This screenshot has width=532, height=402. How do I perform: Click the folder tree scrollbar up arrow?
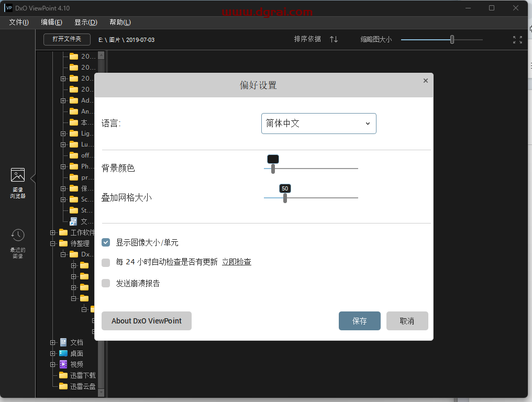pyautogui.click(x=101, y=55)
